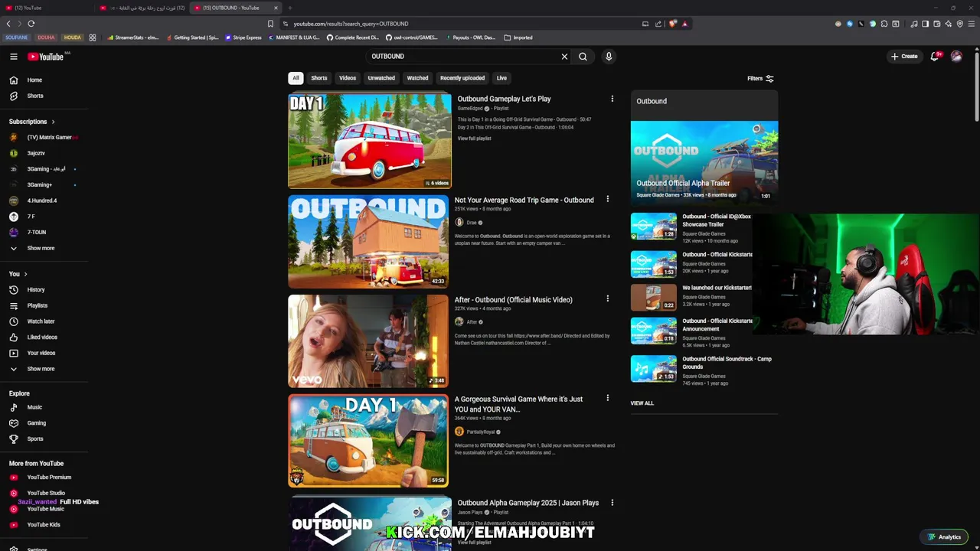Open After - Outbound Official Music Video thumbnail

(x=368, y=341)
